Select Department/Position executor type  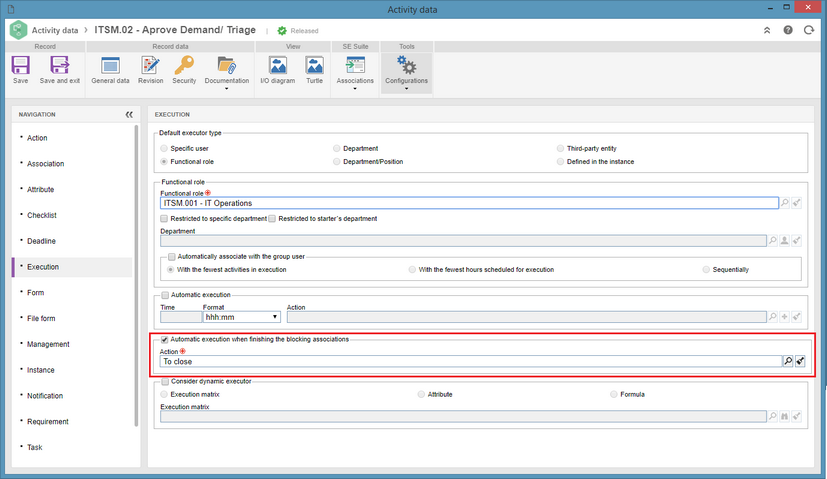pos(336,161)
